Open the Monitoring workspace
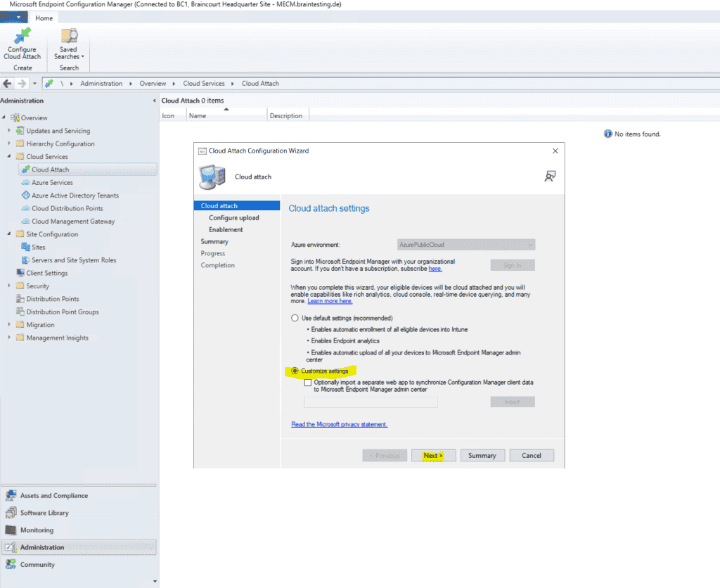 36,530
